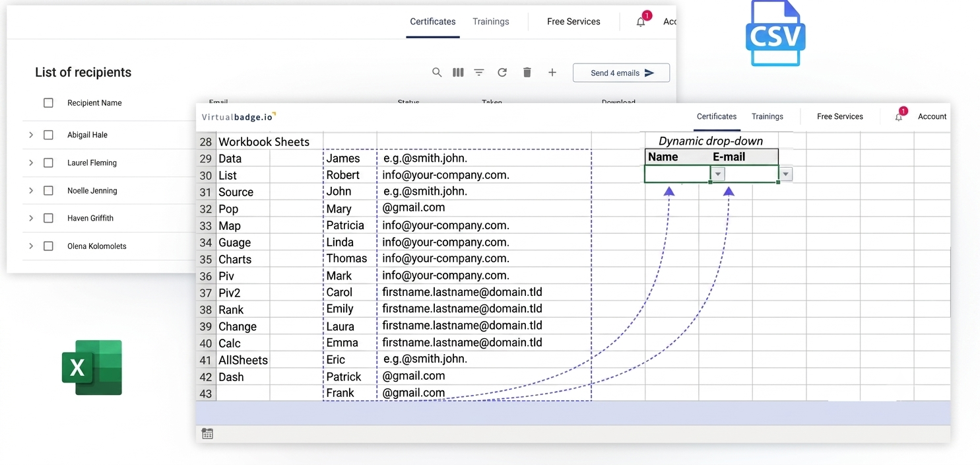The image size is (980, 465).
Task: Click the CSV file icon
Action: [x=775, y=32]
